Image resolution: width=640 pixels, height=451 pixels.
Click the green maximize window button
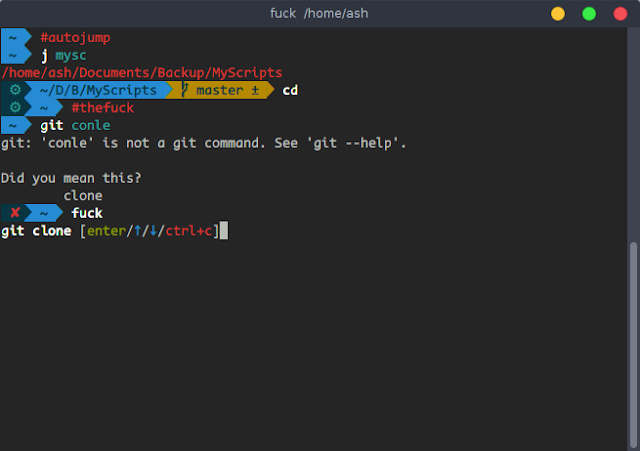[x=589, y=14]
